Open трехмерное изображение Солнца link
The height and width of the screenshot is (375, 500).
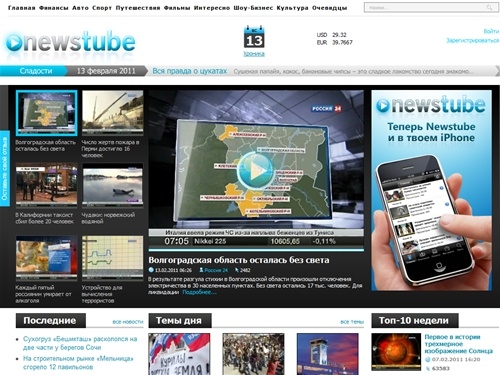pos(458,344)
